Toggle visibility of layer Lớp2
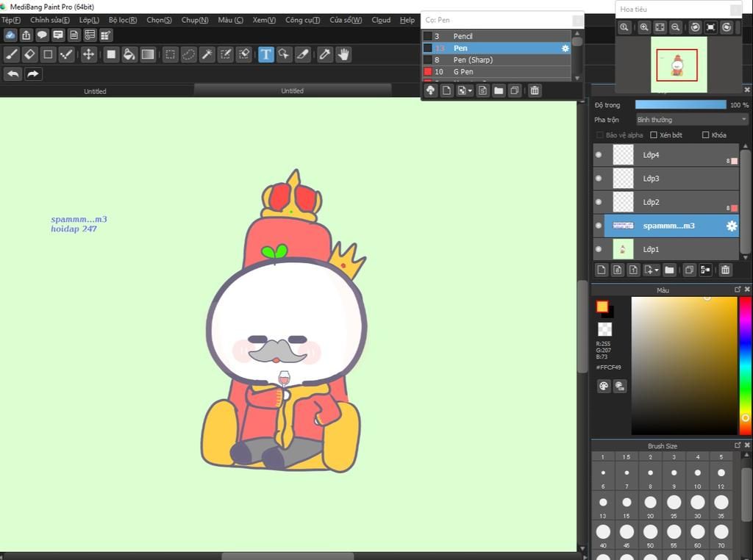753x560 pixels. (599, 202)
